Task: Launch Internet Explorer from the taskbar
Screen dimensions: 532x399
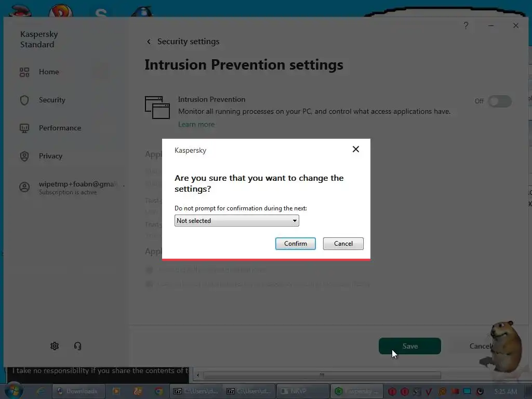Action: (x=41, y=391)
